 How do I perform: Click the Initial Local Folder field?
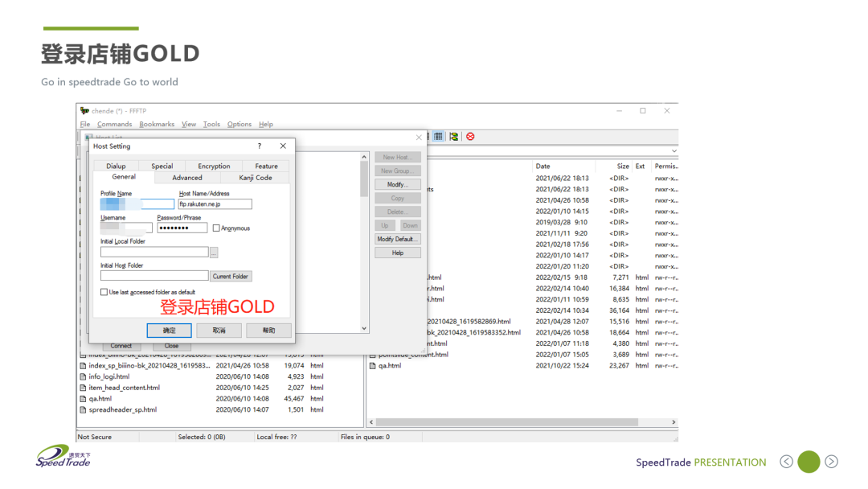coord(154,252)
